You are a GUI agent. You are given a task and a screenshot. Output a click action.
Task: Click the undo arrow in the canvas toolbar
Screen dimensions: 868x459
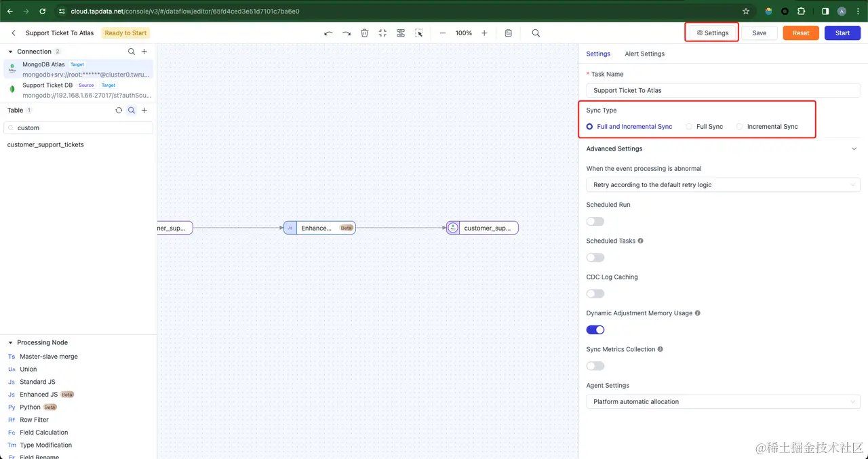click(x=328, y=33)
